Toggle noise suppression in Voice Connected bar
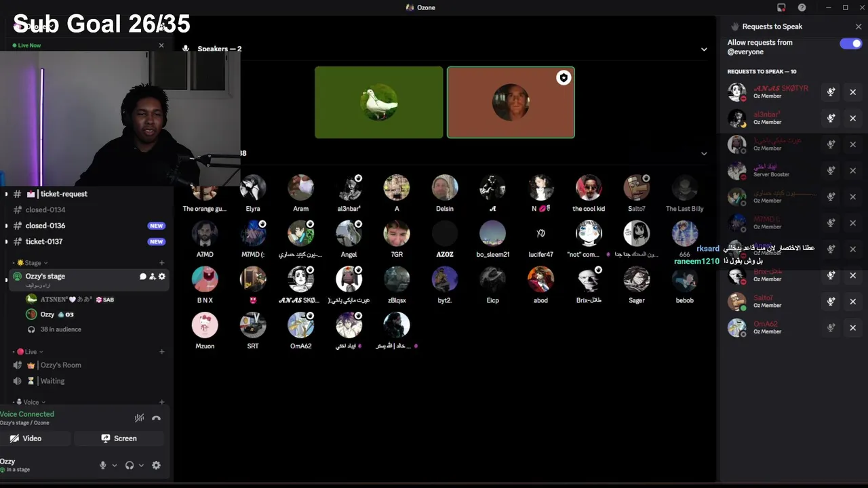 (x=139, y=418)
